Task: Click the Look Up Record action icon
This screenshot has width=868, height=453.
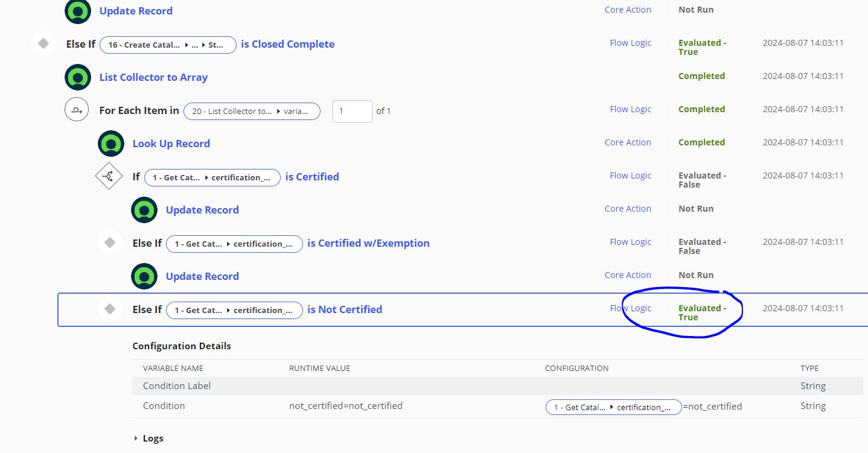Action: pyautogui.click(x=111, y=144)
